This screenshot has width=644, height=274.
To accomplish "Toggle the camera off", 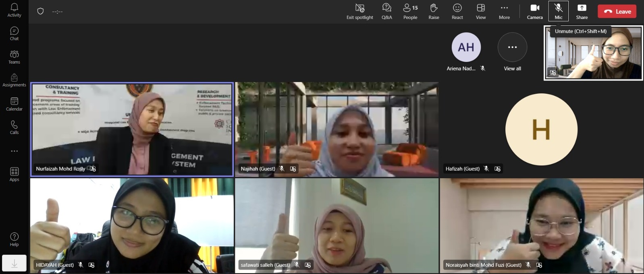I will tap(534, 11).
